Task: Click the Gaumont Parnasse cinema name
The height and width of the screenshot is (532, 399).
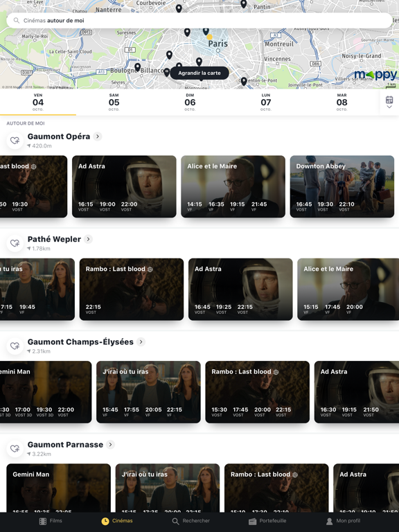Action: click(x=65, y=445)
